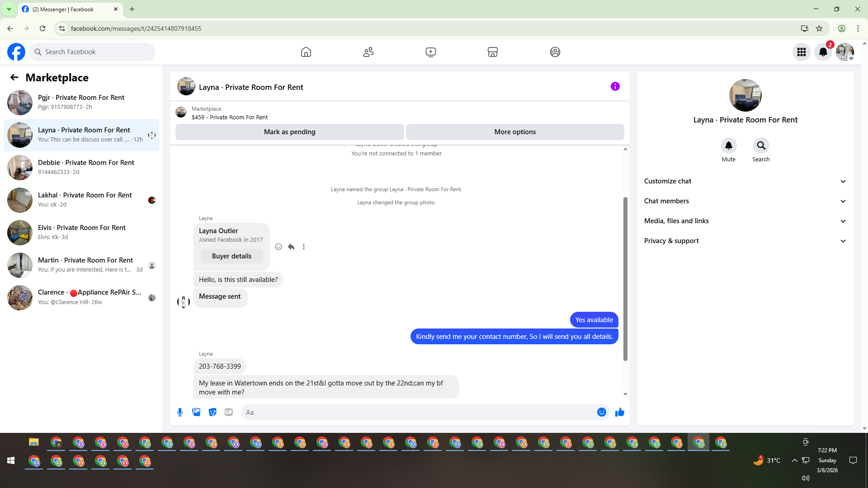Send a thumbs-up like
868x488 pixels.
pos(619,412)
